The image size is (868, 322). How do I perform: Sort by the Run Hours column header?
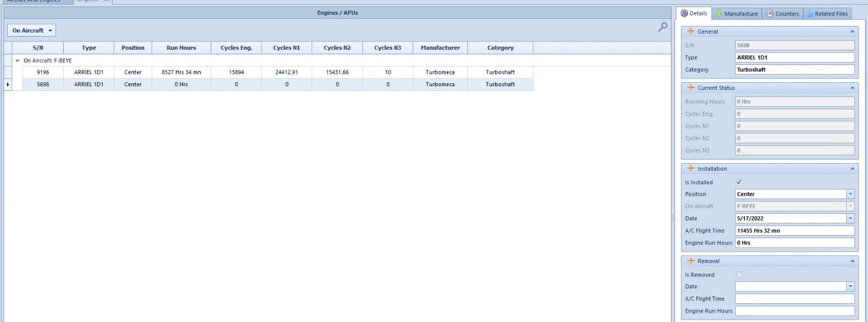[181, 48]
